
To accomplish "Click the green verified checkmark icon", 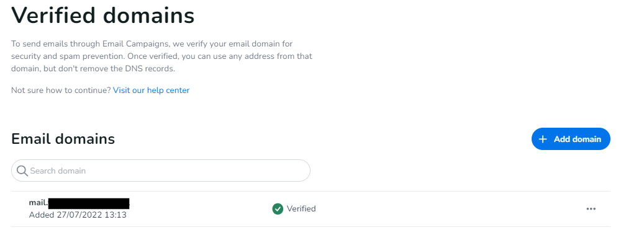I will click(x=278, y=209).
